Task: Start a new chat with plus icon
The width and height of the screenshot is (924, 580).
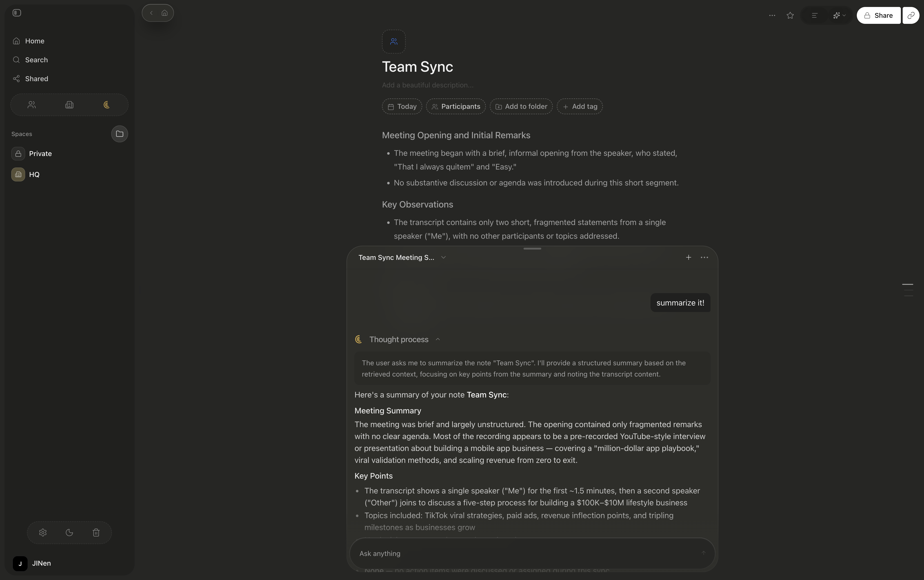Action: click(689, 257)
